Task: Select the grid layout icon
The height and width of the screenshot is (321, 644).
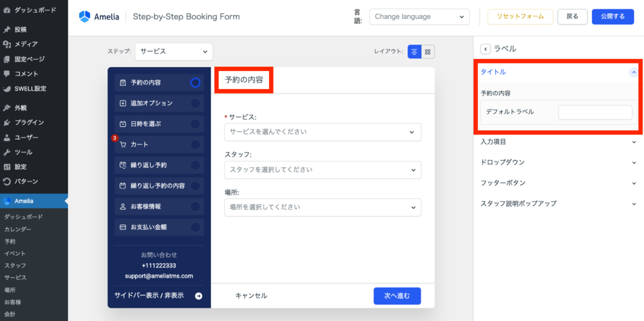Action: pos(428,52)
